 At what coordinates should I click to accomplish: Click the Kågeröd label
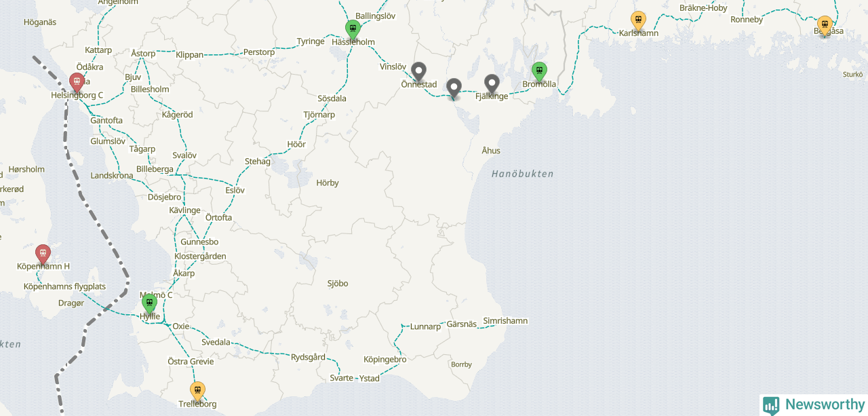pos(178,115)
